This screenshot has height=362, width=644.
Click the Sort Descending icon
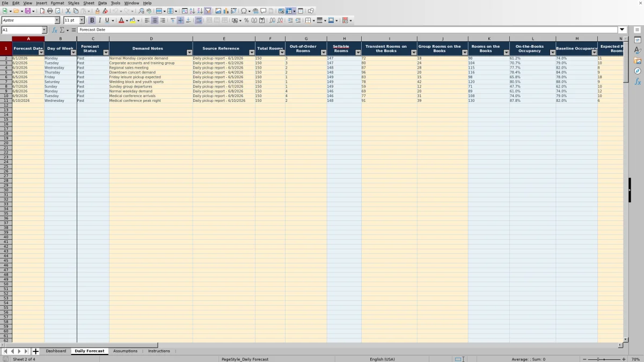(x=200, y=11)
